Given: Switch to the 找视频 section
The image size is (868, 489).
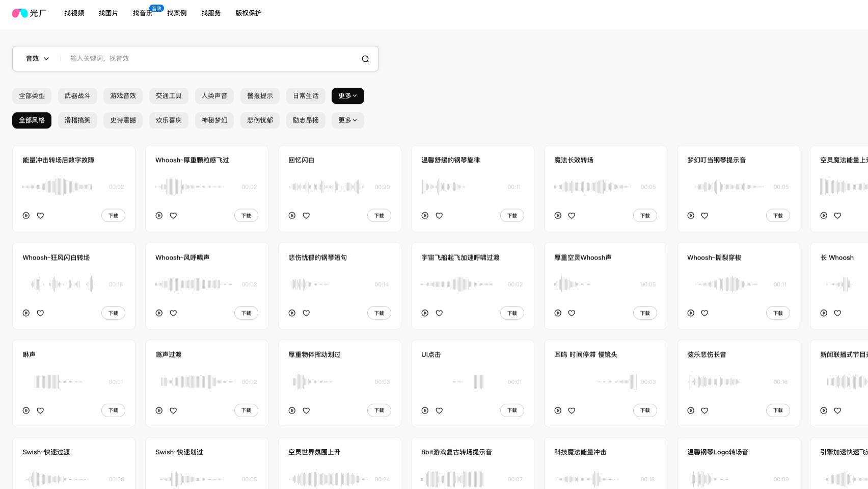Looking at the screenshot, I should [74, 13].
